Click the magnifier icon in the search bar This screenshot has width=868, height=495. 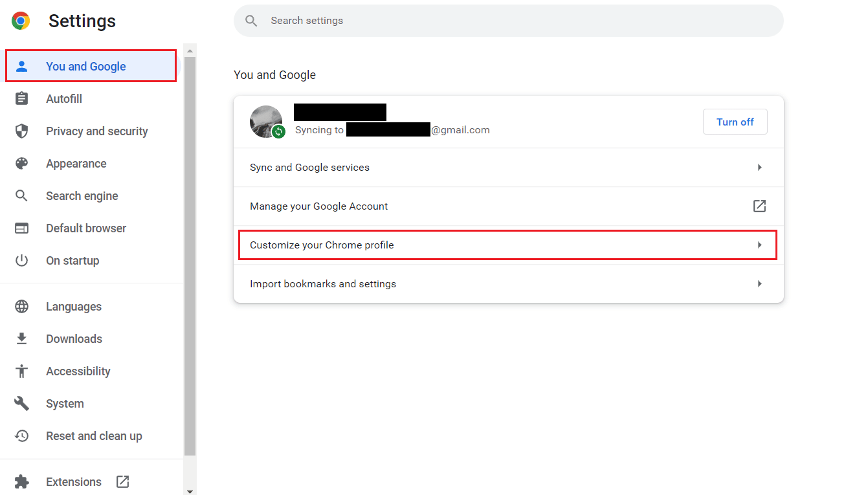click(x=252, y=21)
